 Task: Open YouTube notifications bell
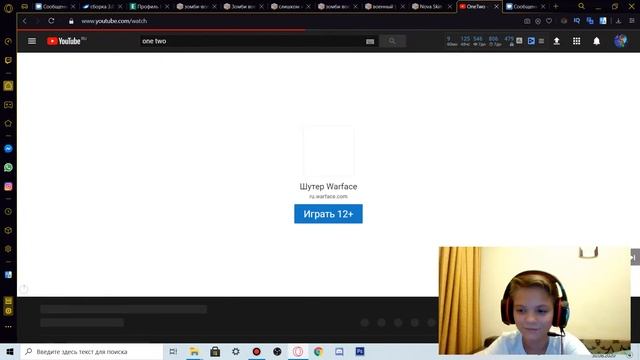point(596,41)
